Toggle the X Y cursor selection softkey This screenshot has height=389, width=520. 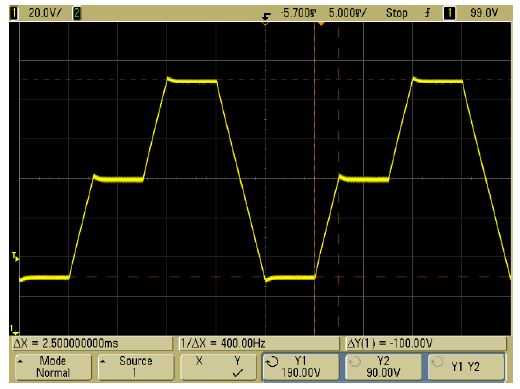[218, 367]
